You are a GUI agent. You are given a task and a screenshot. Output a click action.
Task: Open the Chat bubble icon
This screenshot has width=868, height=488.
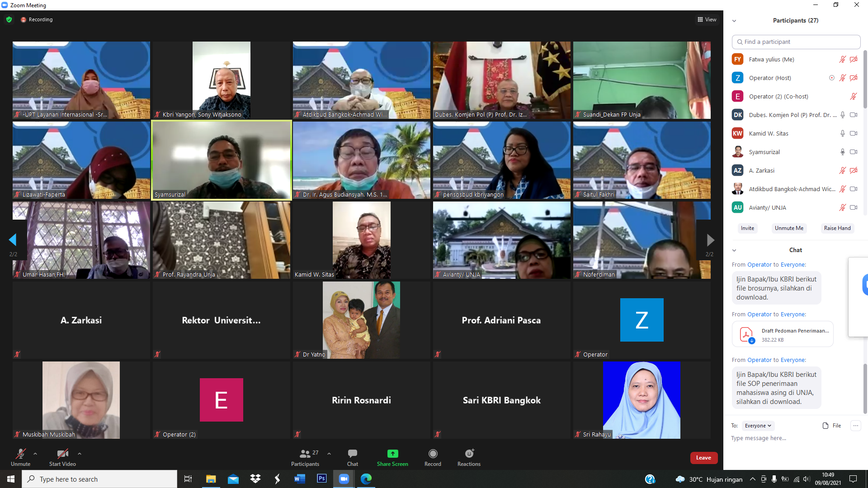[x=352, y=454]
